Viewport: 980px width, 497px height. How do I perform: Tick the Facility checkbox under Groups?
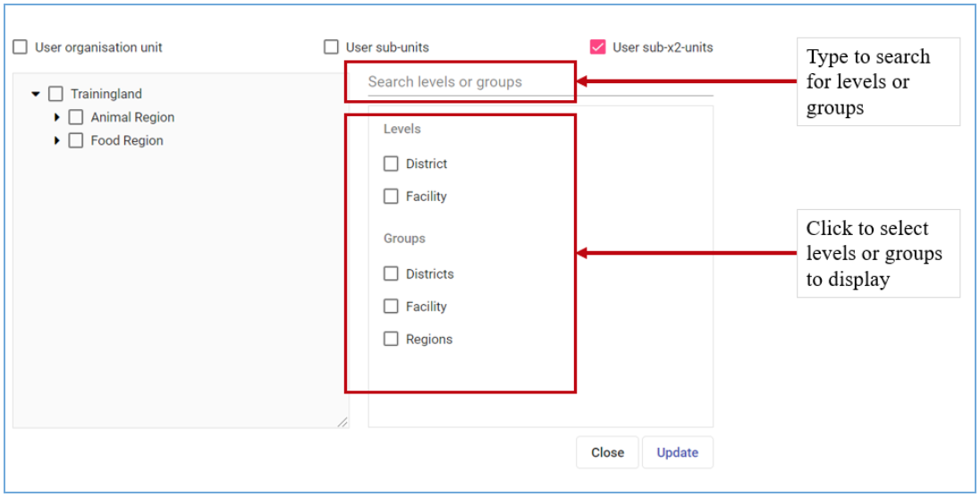[x=391, y=307]
